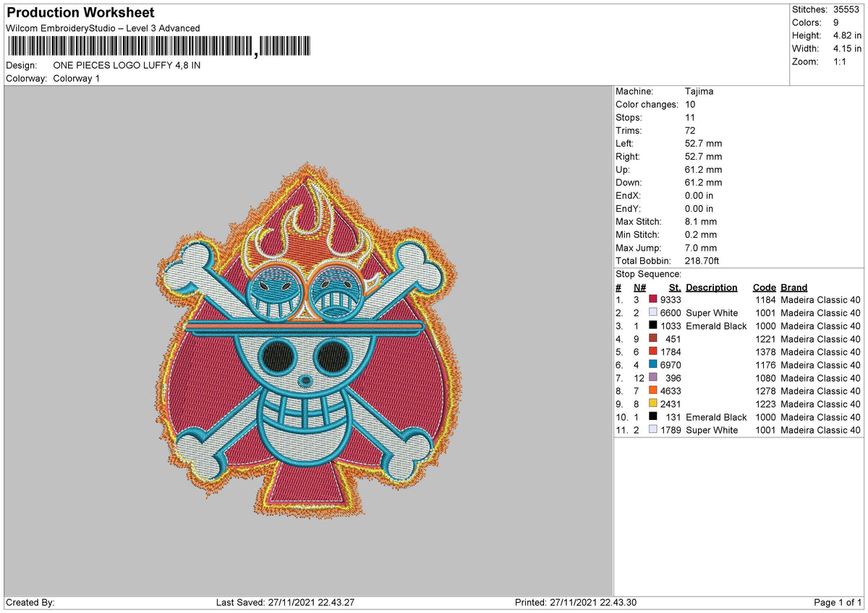Image resolution: width=868 pixels, height=613 pixels.
Task: Click the yellow swatch for stop 9
Action: (655, 404)
